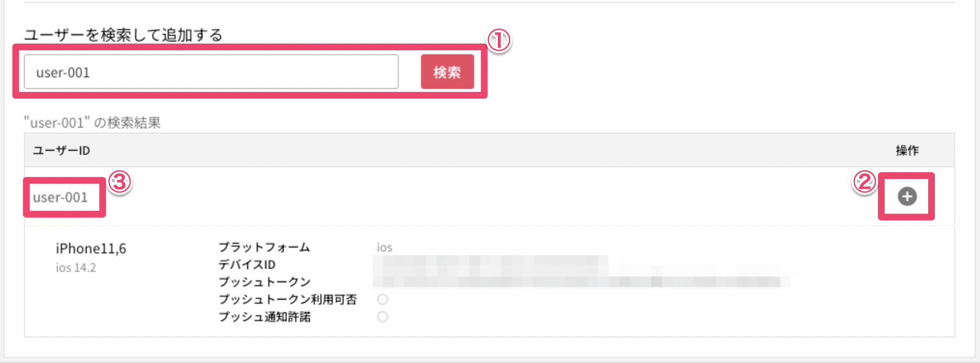Click the "user-001" の検索結果 caption

pyautogui.click(x=92, y=123)
